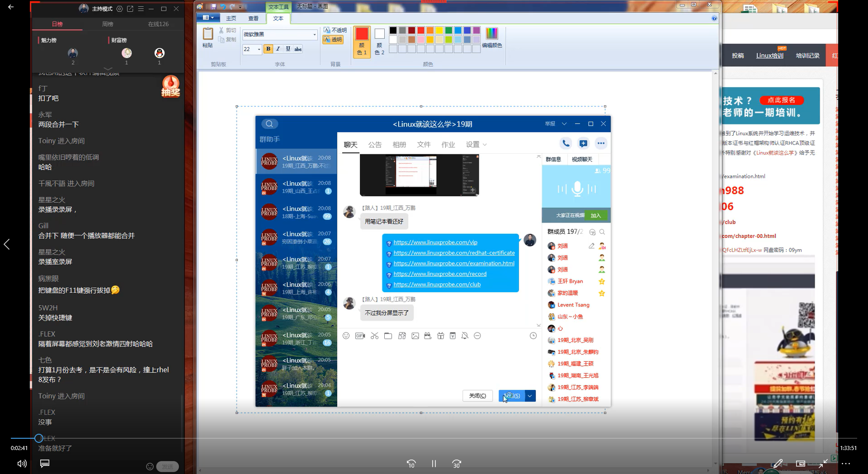Select 颜色 2 as active color
Screen dimensions: 868x474
[379, 41]
